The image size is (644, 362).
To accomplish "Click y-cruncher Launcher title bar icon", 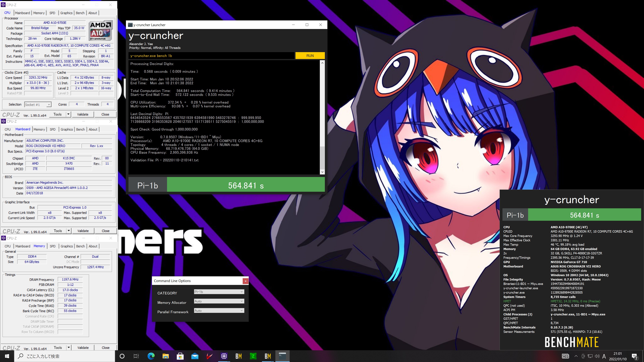I will click(x=130, y=25).
